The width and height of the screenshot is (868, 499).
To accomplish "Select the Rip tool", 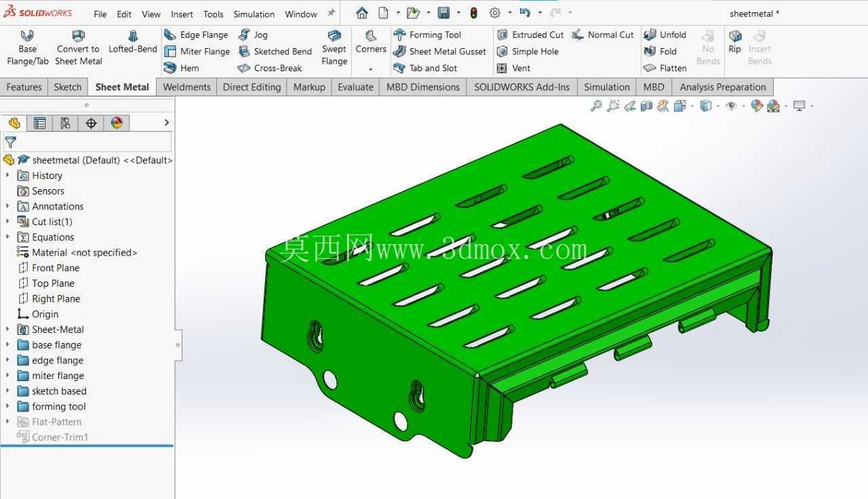I will click(x=735, y=41).
